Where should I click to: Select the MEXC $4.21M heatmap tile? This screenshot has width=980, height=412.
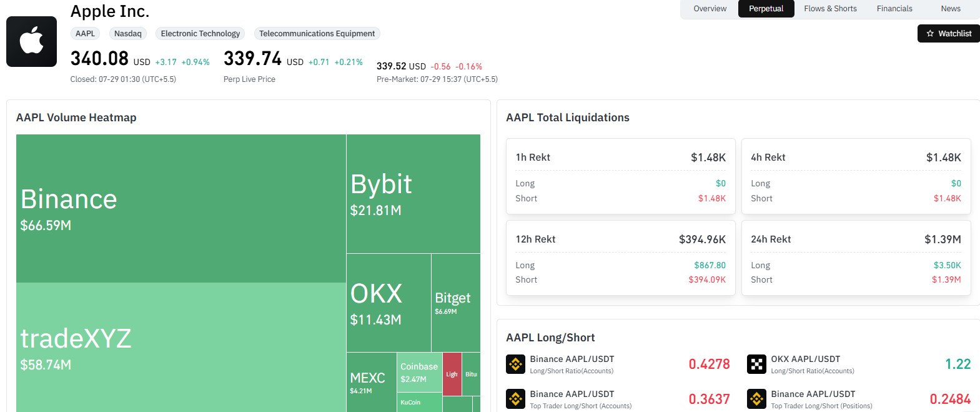point(372,382)
